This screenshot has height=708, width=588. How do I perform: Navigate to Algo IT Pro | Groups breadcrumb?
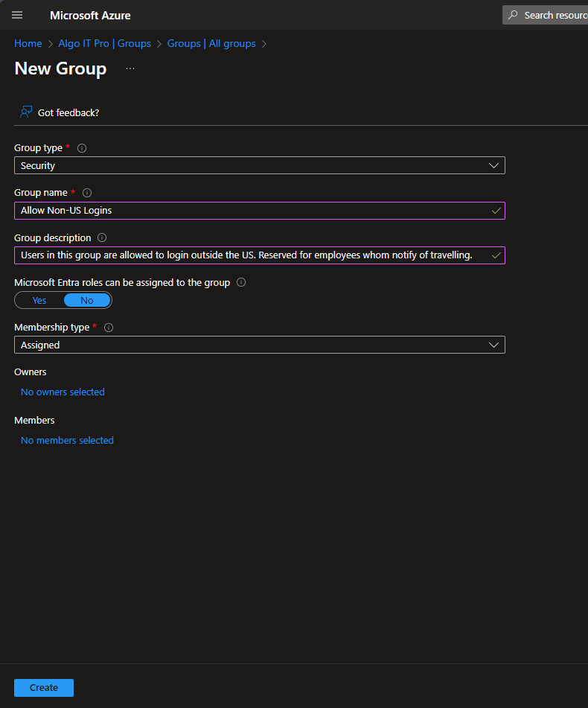(x=104, y=44)
